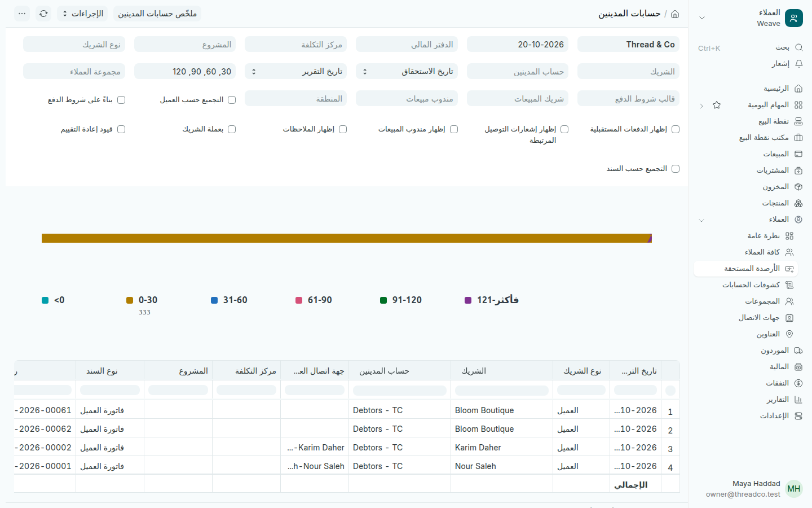Click the Weave app logo icon
Viewport: 812px width, 508px height.
pyautogui.click(x=794, y=18)
